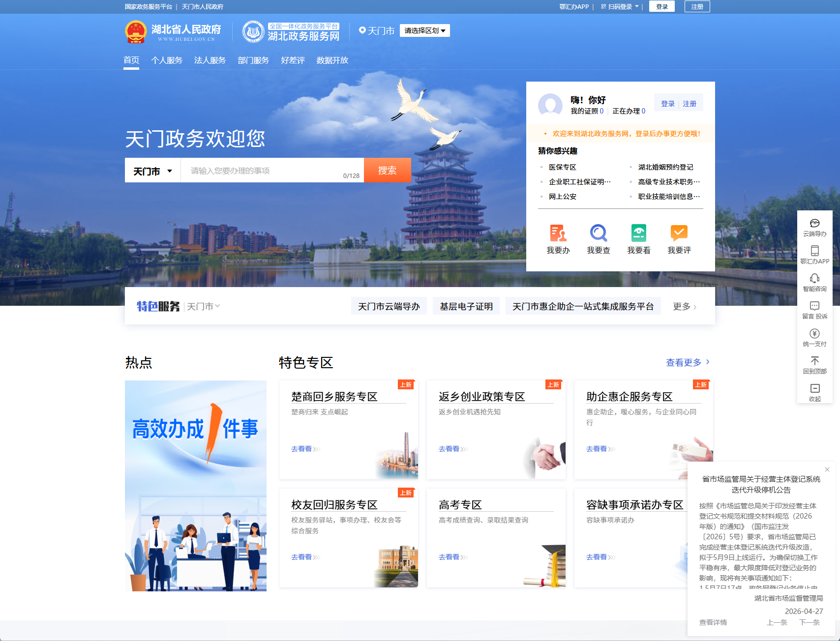Open 智能咨询 headset icon
This screenshot has height=641, width=840.
pyautogui.click(x=815, y=278)
